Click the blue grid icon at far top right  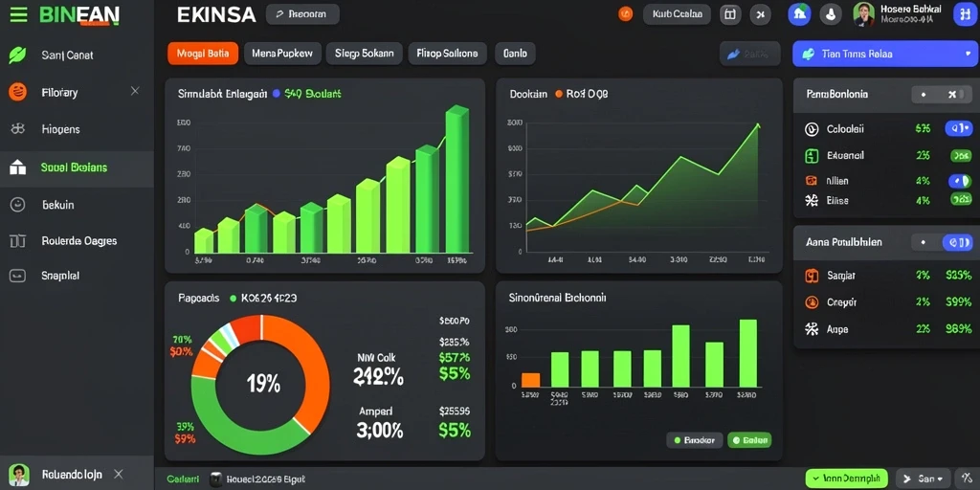point(965,14)
